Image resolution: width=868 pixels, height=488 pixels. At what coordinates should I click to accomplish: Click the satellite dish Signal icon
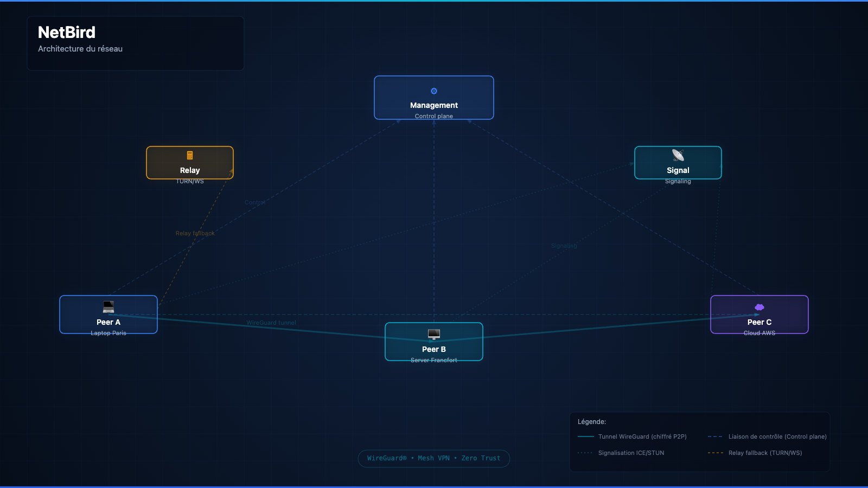(678, 156)
